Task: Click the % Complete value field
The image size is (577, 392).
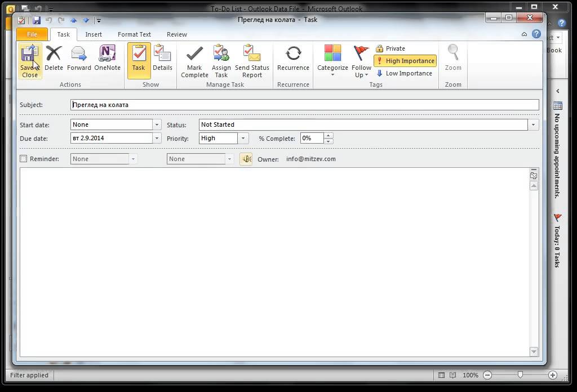Action: [x=312, y=138]
